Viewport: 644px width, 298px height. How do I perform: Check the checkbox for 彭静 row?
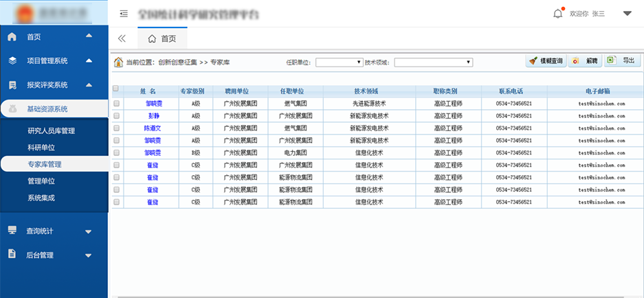pos(116,115)
